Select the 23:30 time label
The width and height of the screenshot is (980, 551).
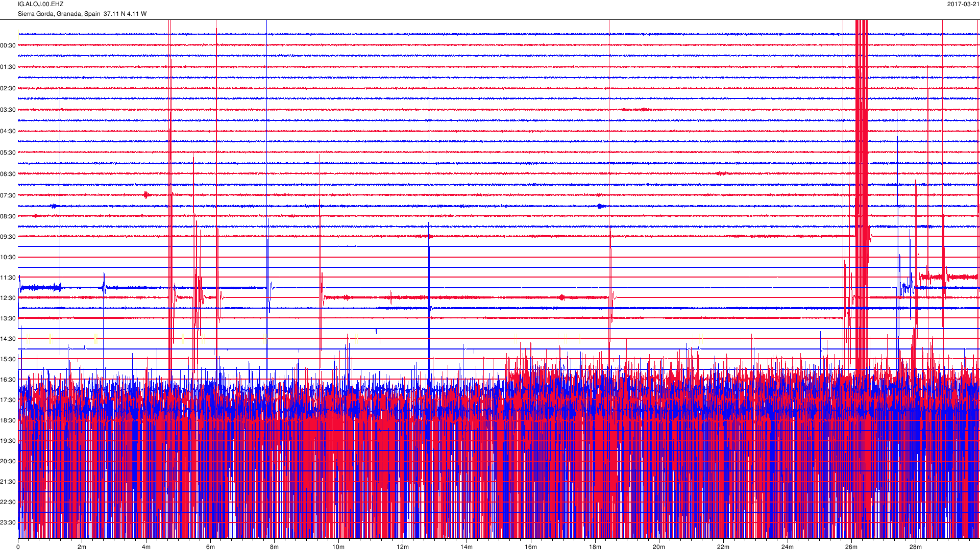pyautogui.click(x=8, y=522)
